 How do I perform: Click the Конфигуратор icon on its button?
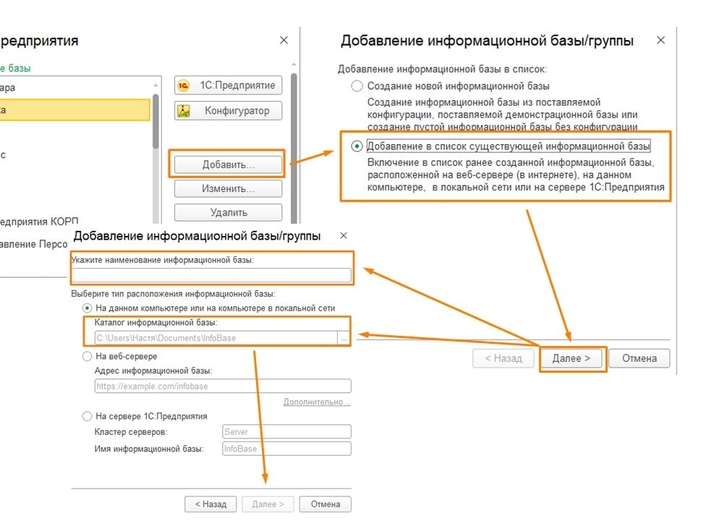point(184,111)
